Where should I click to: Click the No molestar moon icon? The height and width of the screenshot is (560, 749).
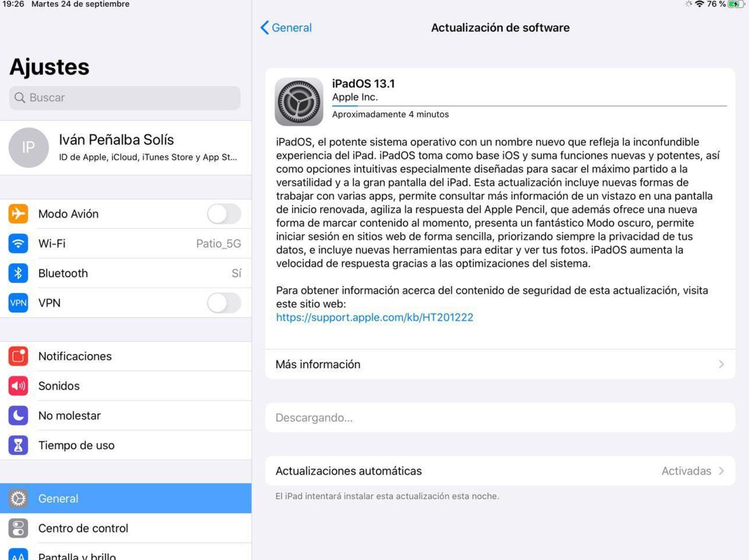[18, 416]
